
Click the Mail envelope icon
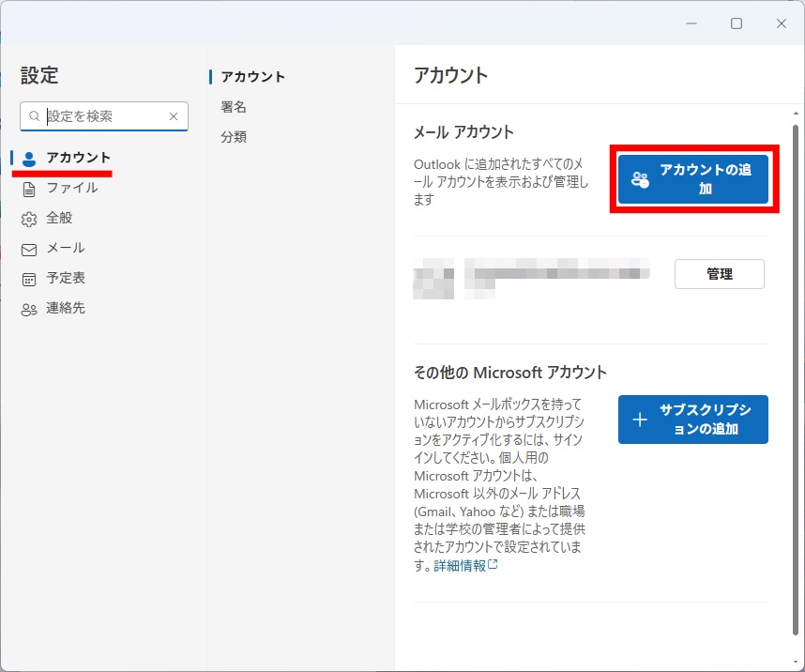tap(29, 249)
